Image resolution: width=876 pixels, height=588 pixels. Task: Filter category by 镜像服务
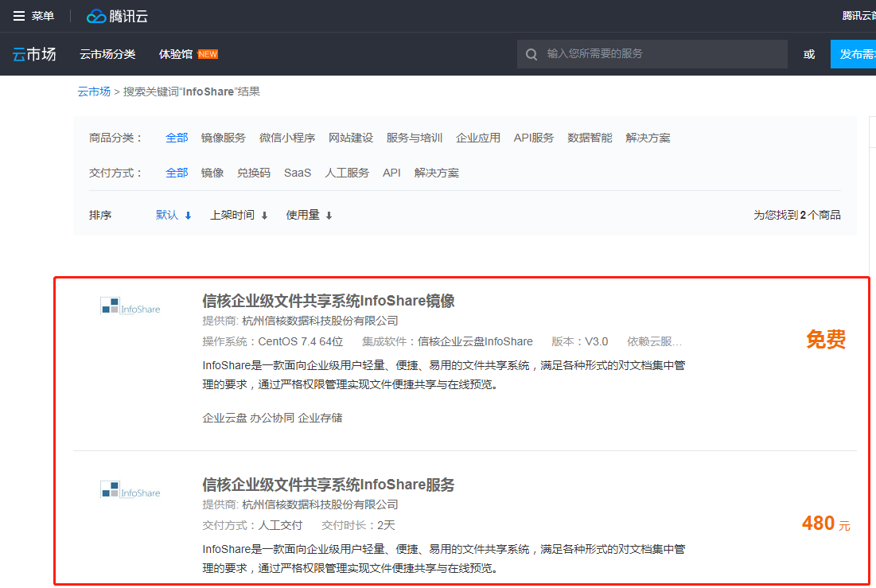(x=223, y=138)
